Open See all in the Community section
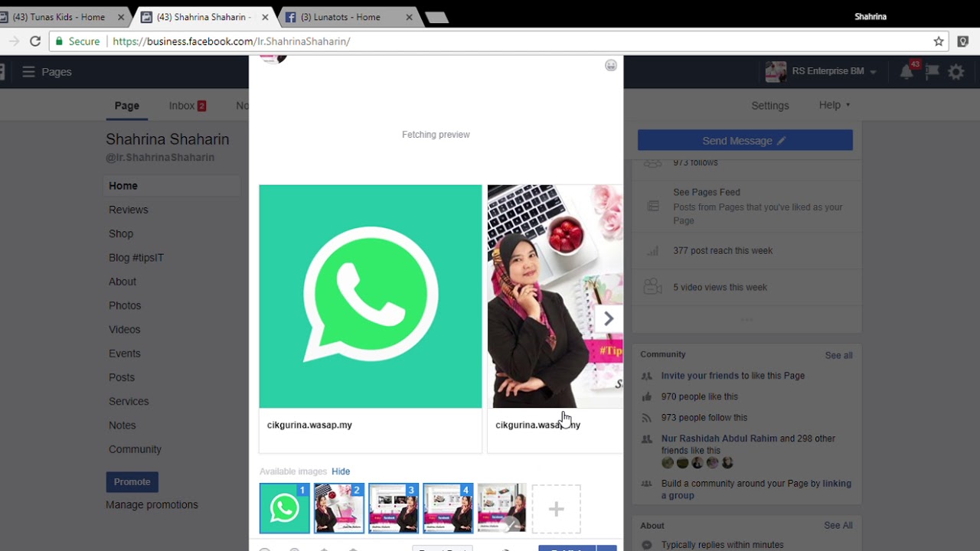This screenshot has height=551, width=980. coord(838,355)
